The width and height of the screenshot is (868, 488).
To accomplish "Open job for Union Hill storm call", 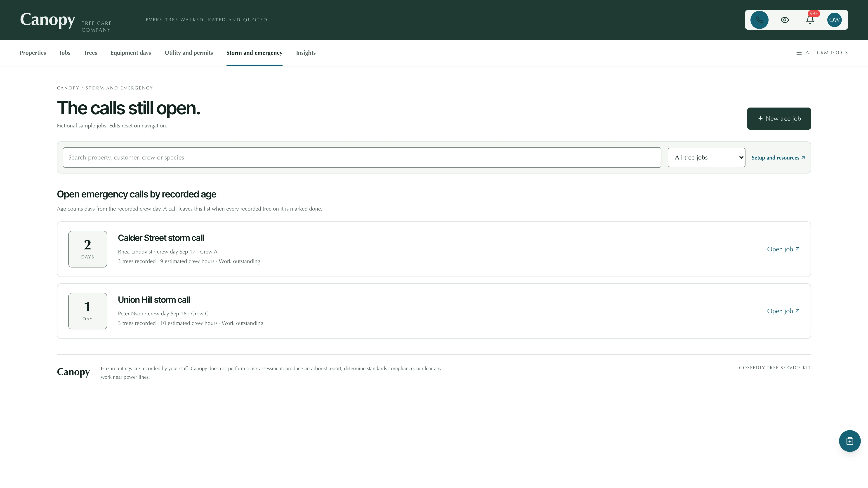I will [x=783, y=311].
